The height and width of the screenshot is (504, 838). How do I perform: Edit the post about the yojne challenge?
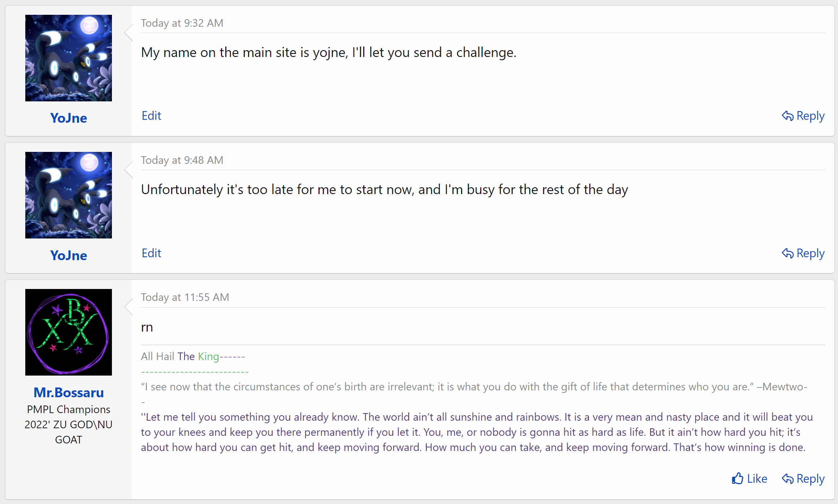[151, 116]
